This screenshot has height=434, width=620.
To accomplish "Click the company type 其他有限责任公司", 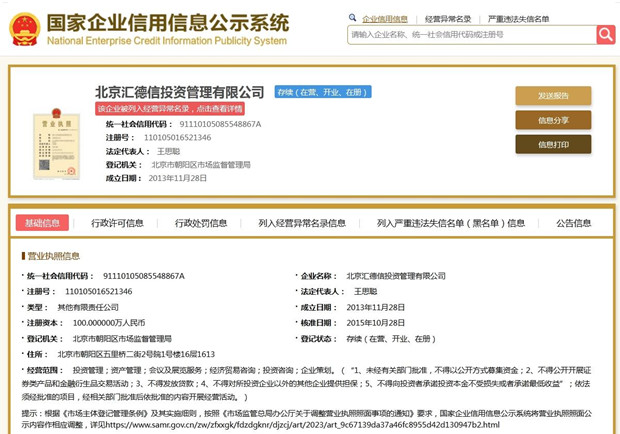I will coord(88,307).
